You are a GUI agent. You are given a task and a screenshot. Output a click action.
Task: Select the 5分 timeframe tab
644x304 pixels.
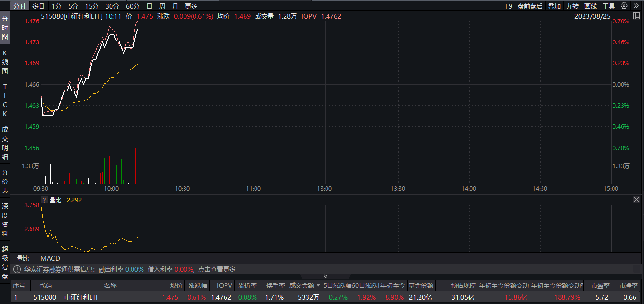click(73, 6)
